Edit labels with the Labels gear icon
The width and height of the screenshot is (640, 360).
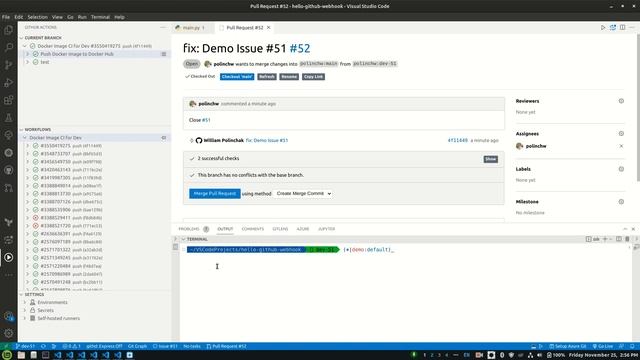coord(621,169)
